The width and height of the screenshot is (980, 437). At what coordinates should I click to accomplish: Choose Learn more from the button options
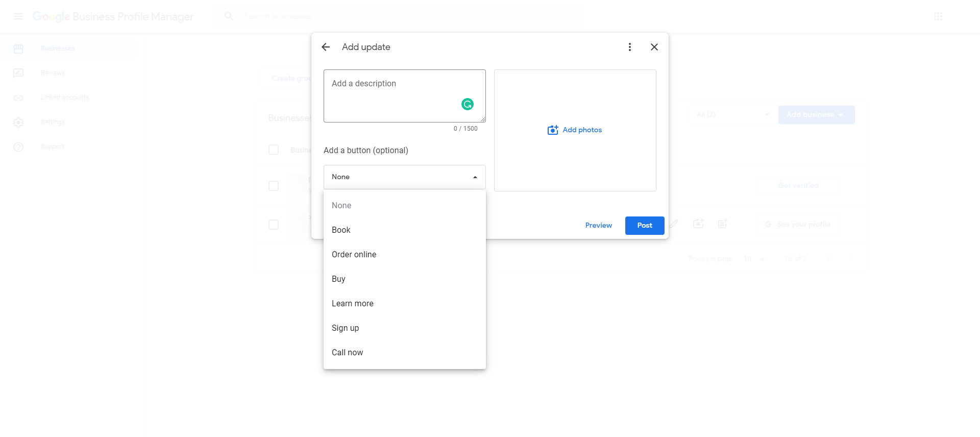pos(405,303)
